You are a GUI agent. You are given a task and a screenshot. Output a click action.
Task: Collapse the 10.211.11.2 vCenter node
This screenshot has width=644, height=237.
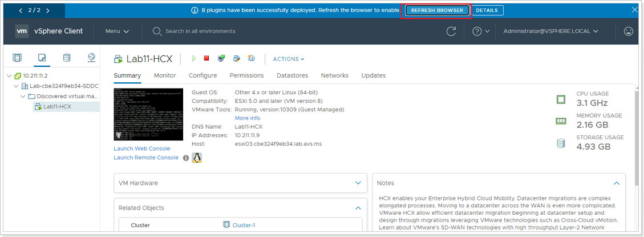click(10, 76)
